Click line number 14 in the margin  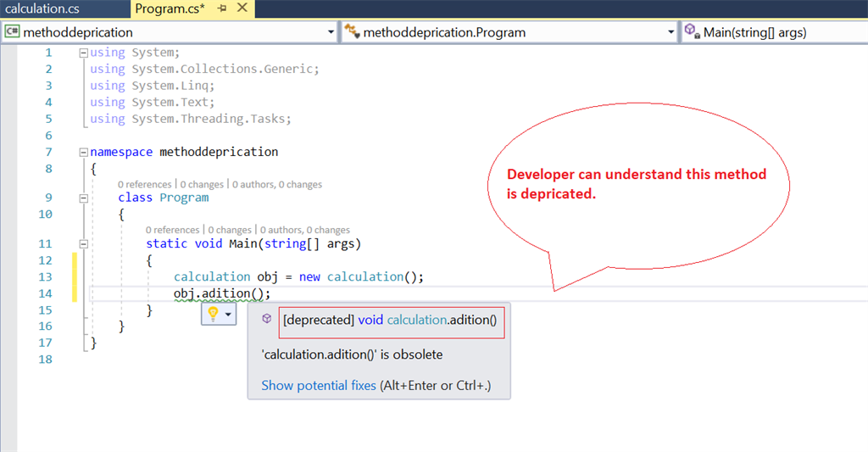(46, 293)
